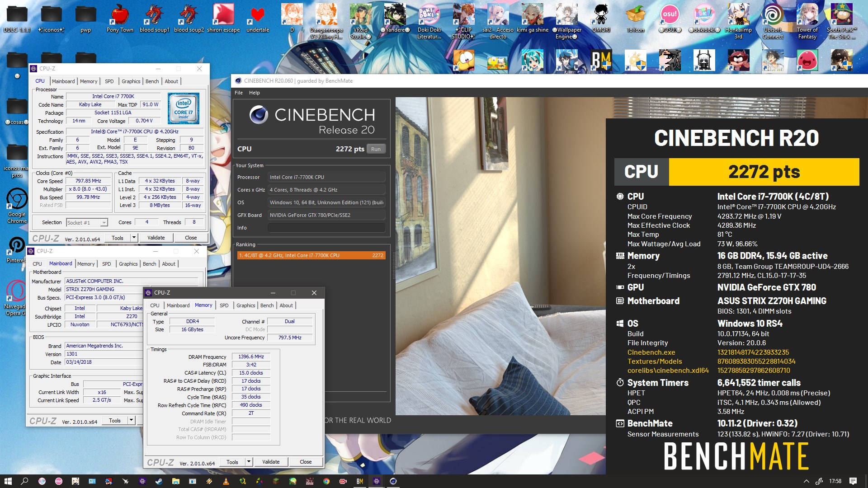Screen dimensions: 868x488
Task: Click the taskbar clock showing 17:58
Action: (835, 481)
